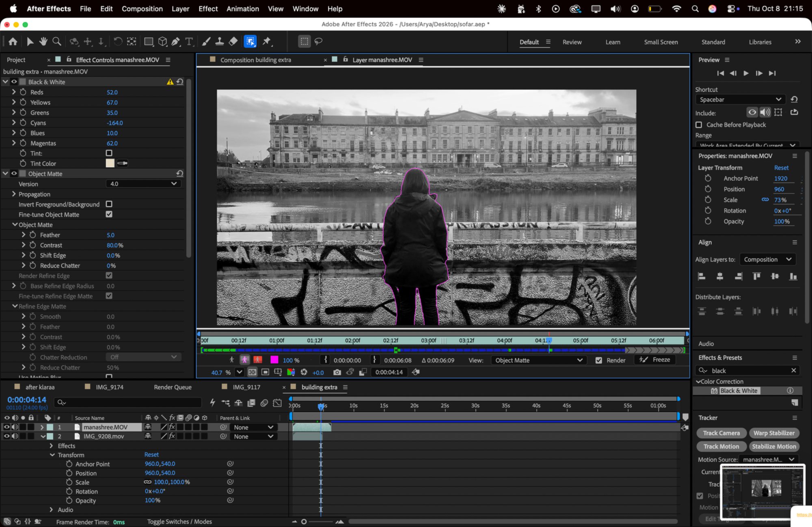Click the Tint Color swatch
Image resolution: width=812 pixels, height=527 pixels.
coord(110,163)
